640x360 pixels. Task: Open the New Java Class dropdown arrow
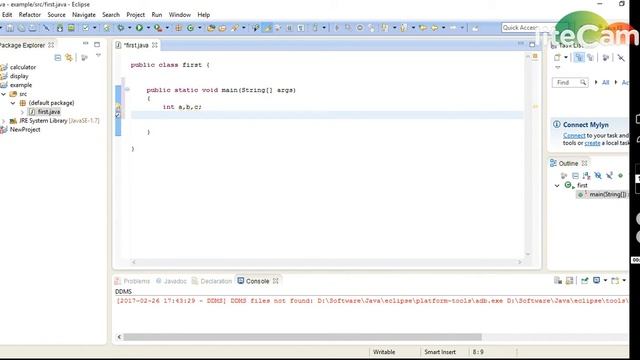(x=199, y=28)
